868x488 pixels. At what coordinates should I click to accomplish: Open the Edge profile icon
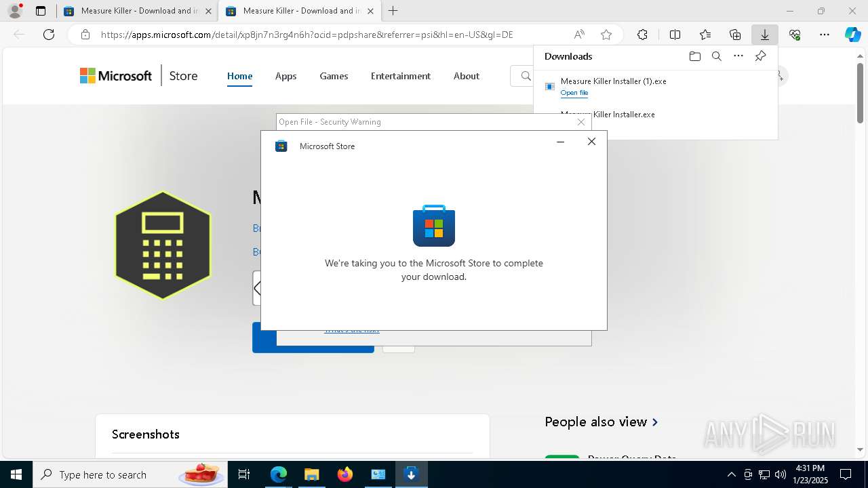click(15, 11)
